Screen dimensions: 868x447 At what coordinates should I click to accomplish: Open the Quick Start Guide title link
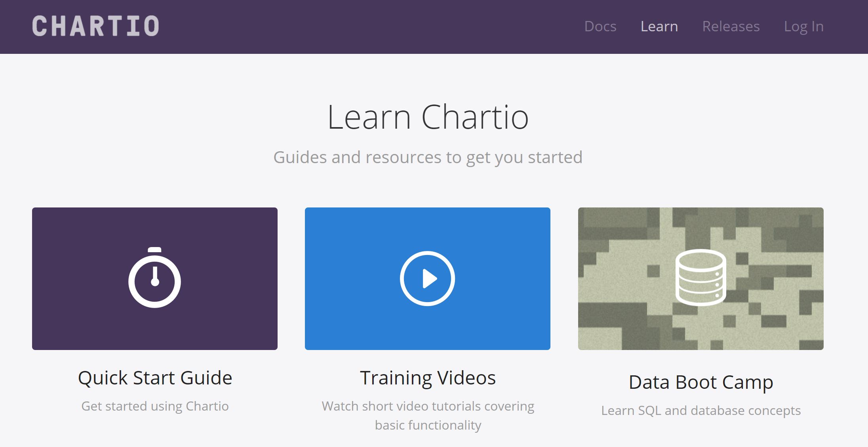pyautogui.click(x=155, y=378)
